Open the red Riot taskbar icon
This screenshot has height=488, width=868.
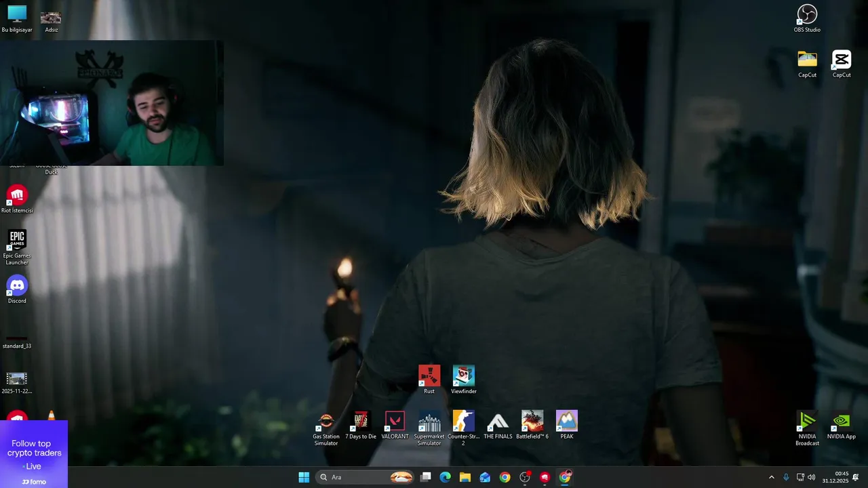click(x=545, y=477)
